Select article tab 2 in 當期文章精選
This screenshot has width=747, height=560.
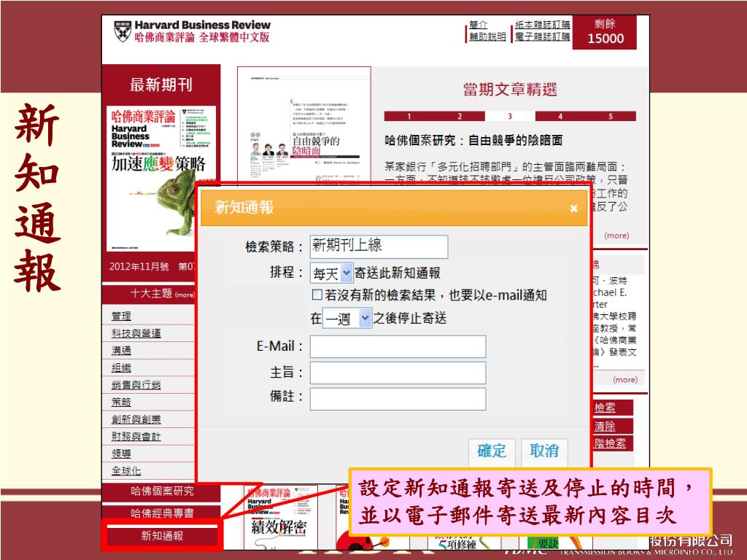pyautogui.click(x=460, y=116)
